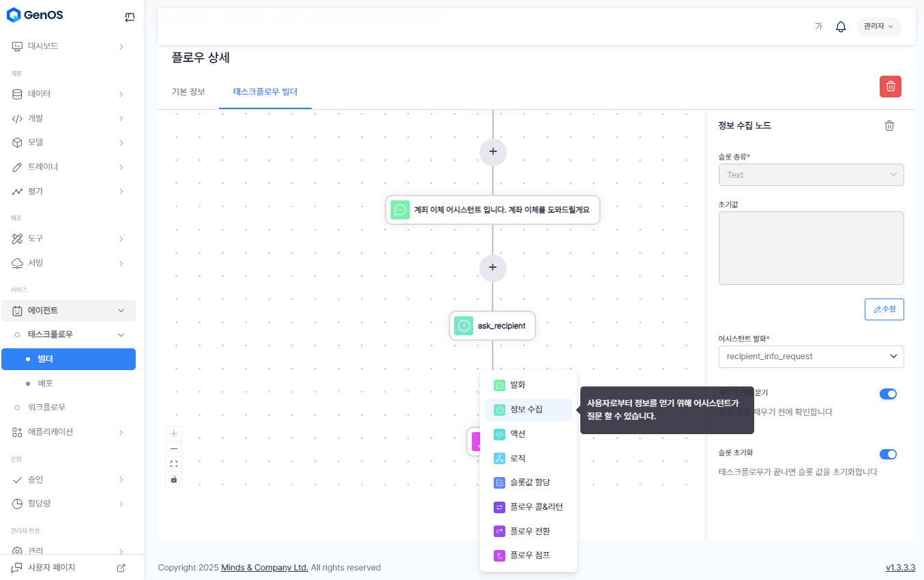Click the red delete flow trash button

point(890,87)
